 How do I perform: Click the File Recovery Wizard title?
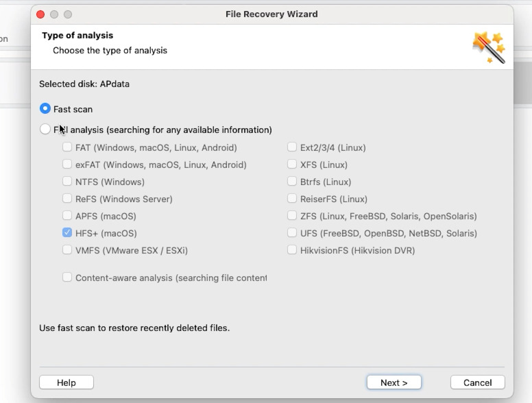click(271, 14)
